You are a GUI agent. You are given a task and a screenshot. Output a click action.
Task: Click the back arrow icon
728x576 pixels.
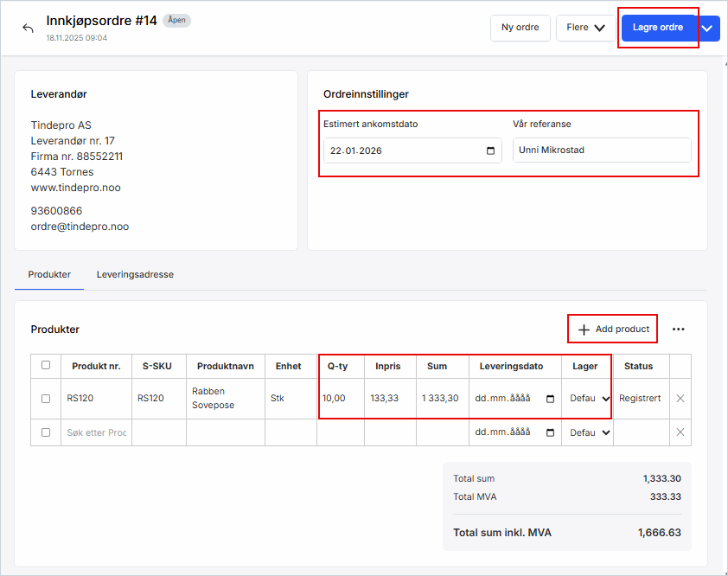point(28,28)
